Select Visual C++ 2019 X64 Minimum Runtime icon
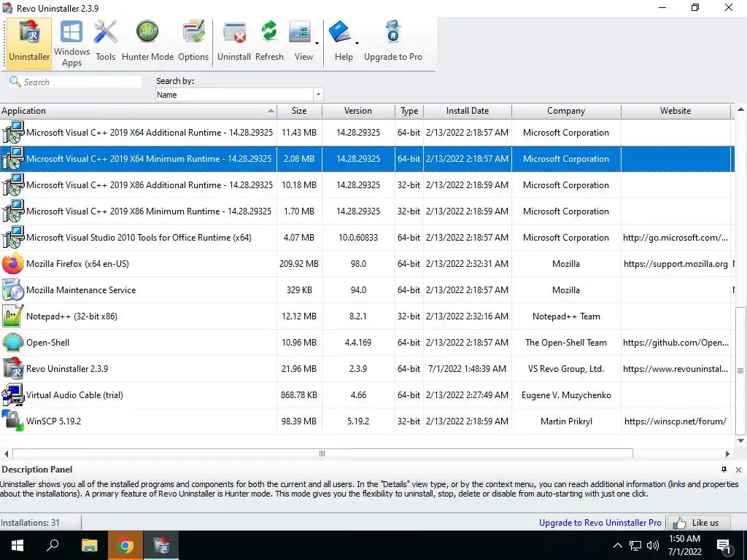Viewport: 747px width, 560px height. 13,158
